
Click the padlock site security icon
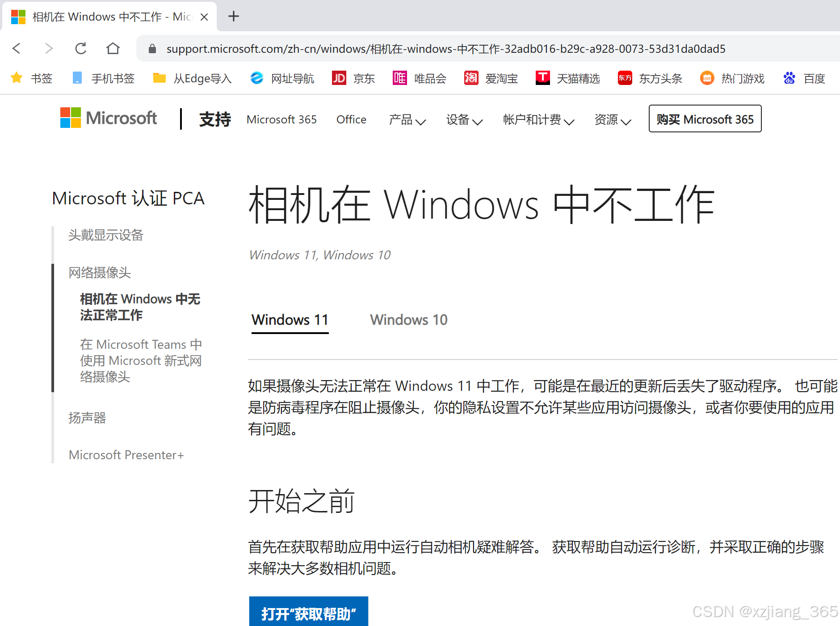(152, 49)
